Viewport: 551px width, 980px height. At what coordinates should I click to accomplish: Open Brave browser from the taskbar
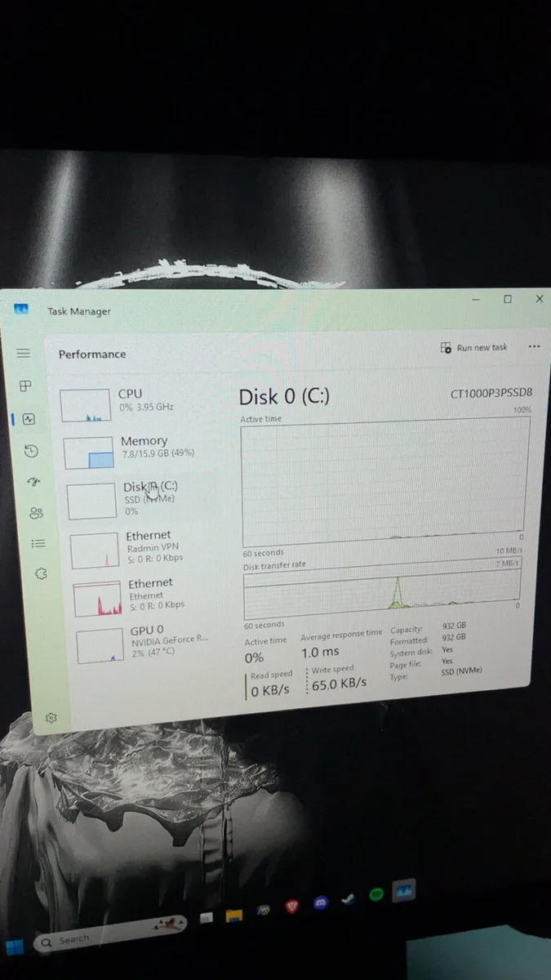(x=293, y=906)
